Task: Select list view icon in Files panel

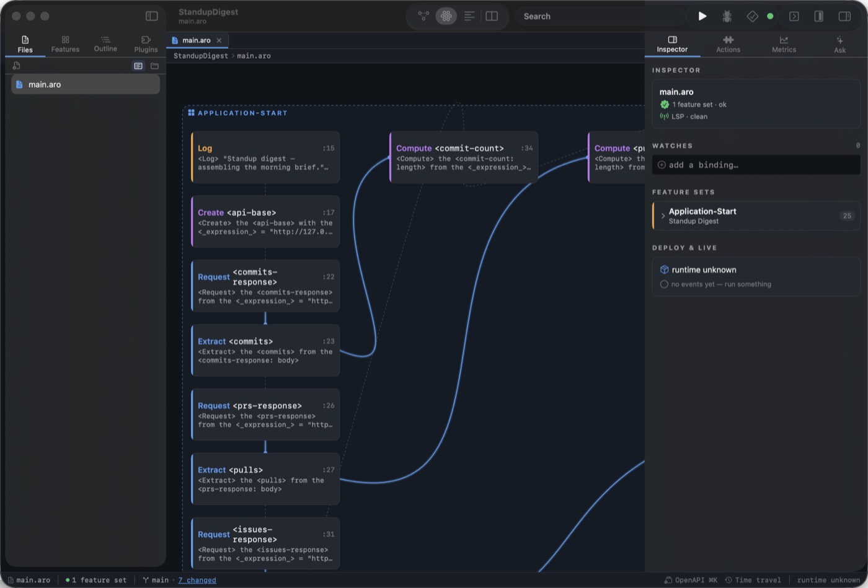Action: pyautogui.click(x=138, y=66)
